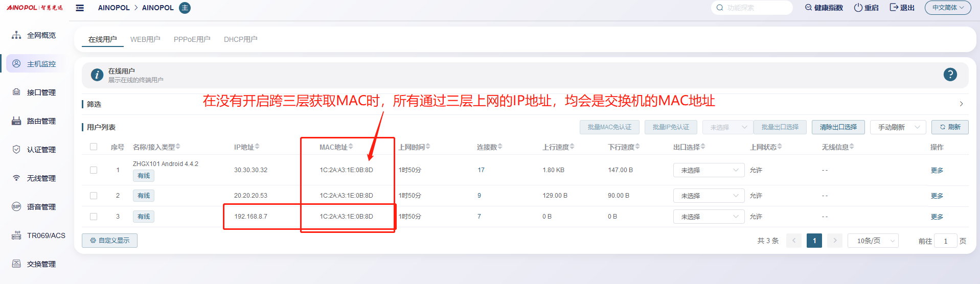
Task: Open 语音管理 SIP in the sidebar
Action: pos(41,207)
